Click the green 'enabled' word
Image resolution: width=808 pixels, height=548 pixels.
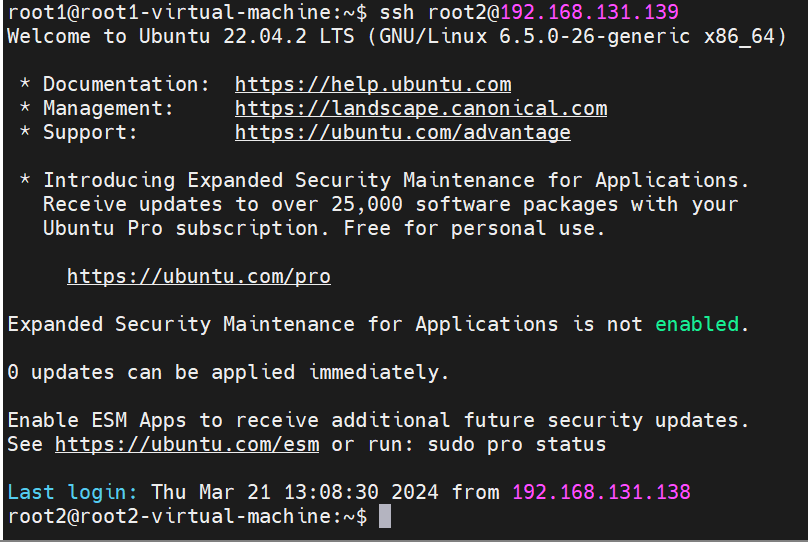tap(697, 324)
